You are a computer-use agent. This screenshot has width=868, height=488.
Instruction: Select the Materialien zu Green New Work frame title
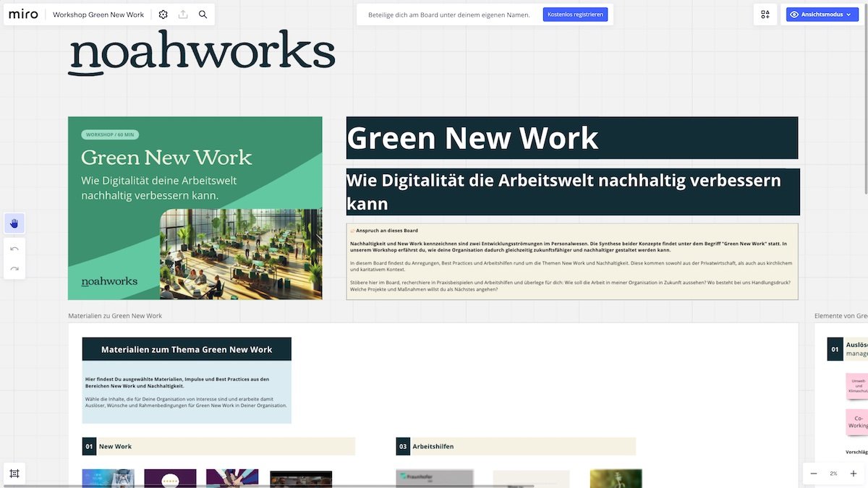click(x=115, y=316)
